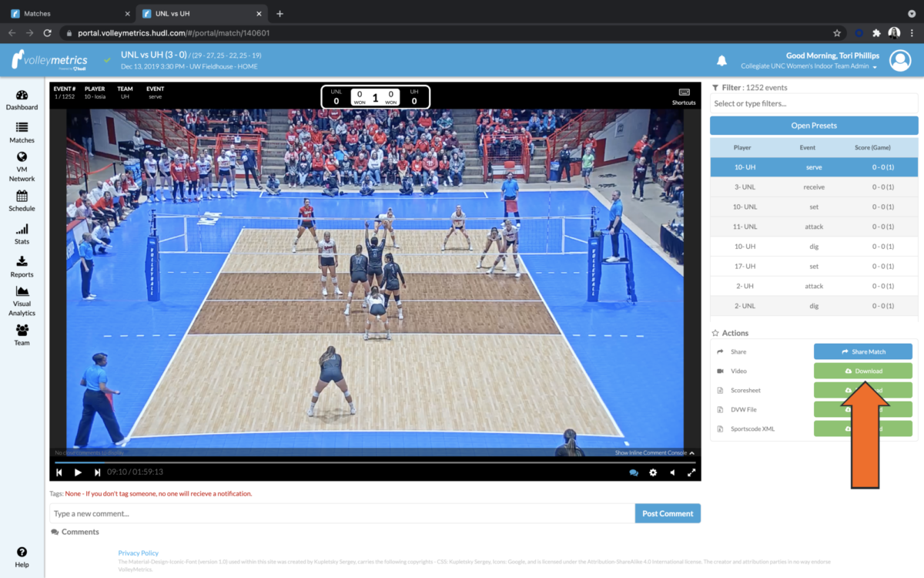Toggle the inline comment console
The height and width of the screenshot is (578, 924).
pyautogui.click(x=651, y=451)
